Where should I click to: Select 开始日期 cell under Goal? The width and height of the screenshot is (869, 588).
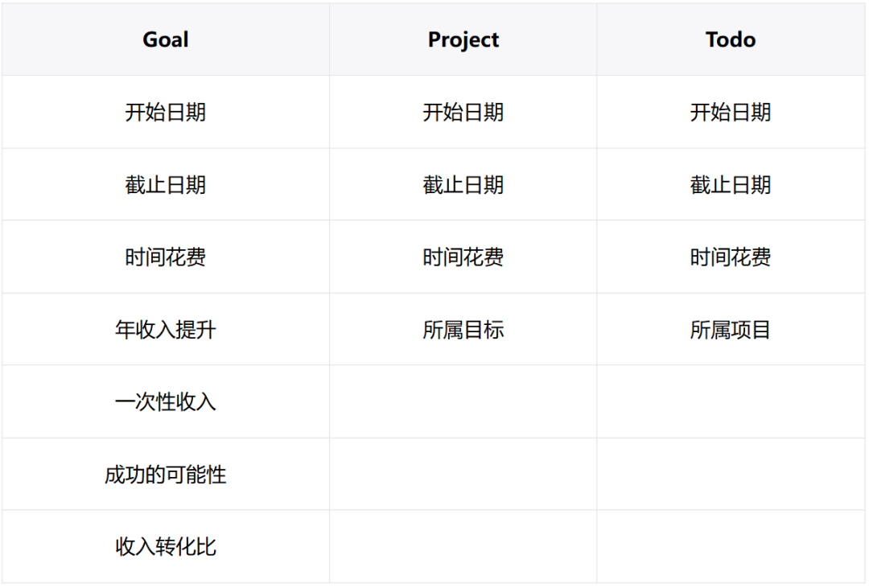click(x=165, y=112)
